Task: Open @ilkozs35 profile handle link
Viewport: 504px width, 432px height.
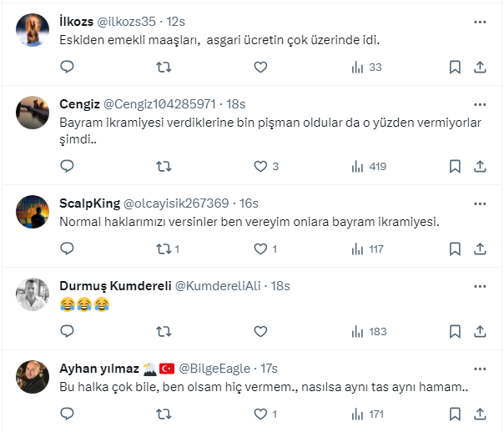Action: (129, 22)
